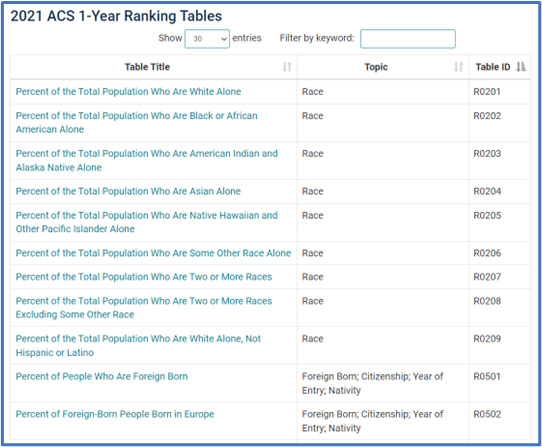Focus the Filter by keyword field

(408, 39)
